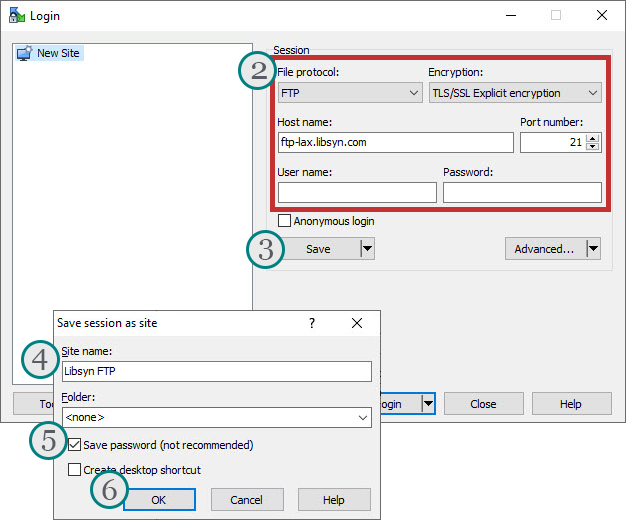Uncheck Save password (not recommended)
Screen dimensions: 626x520
(75, 445)
